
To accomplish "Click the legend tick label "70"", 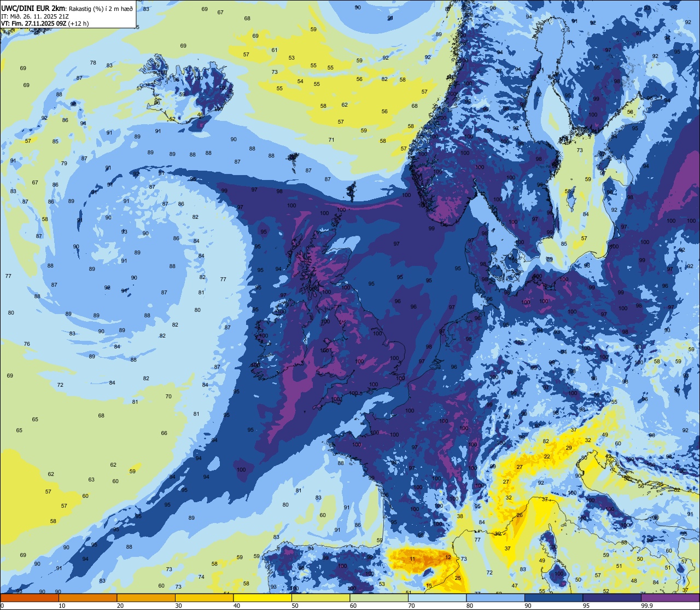I will coord(411,606).
